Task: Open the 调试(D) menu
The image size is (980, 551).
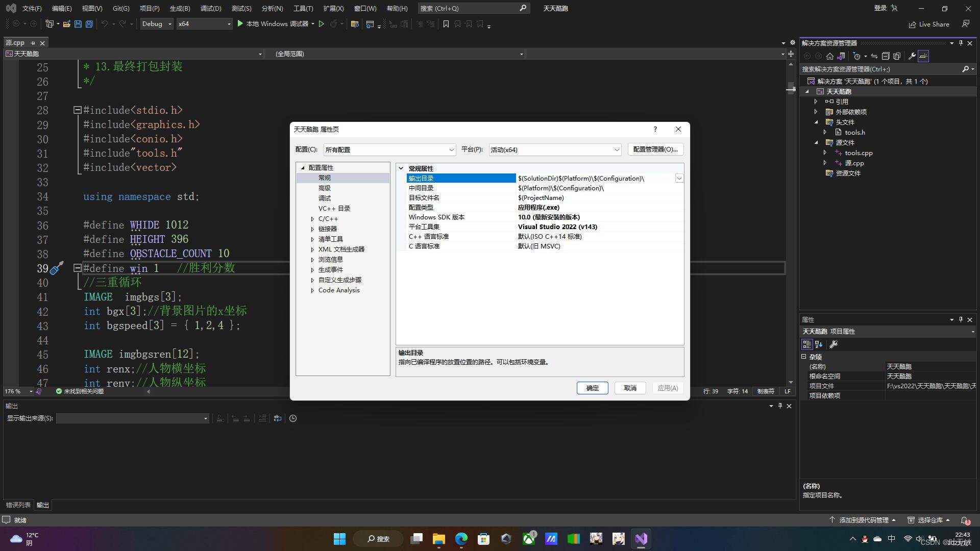Action: [x=211, y=8]
